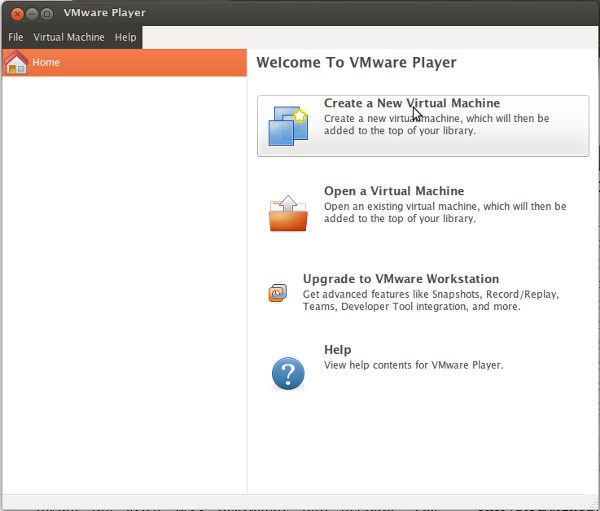Image resolution: width=600 pixels, height=511 pixels.
Task: Open the Help menu in menu bar
Action: point(125,37)
